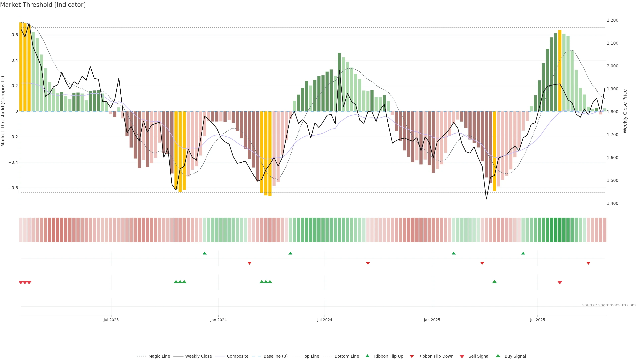This screenshot has width=644, height=362.
Task: Click the single buy signal marker in 2025
Action: [x=494, y=282]
